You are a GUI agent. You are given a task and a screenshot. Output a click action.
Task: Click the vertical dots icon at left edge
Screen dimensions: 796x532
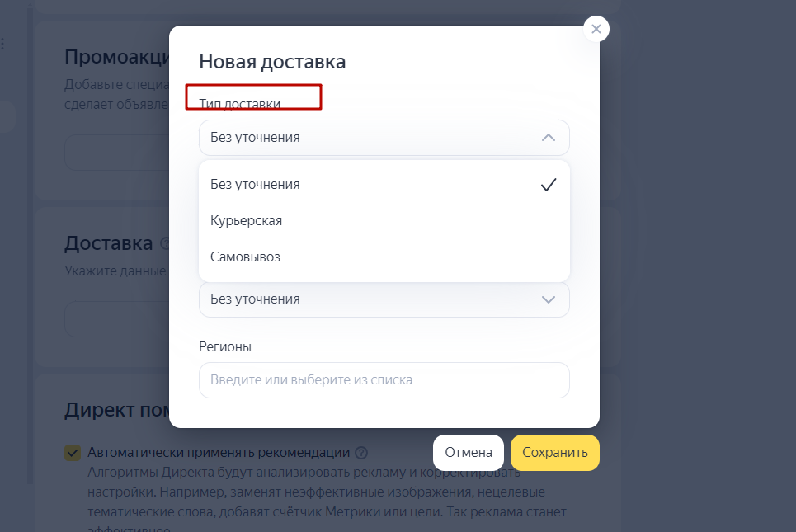[3, 44]
